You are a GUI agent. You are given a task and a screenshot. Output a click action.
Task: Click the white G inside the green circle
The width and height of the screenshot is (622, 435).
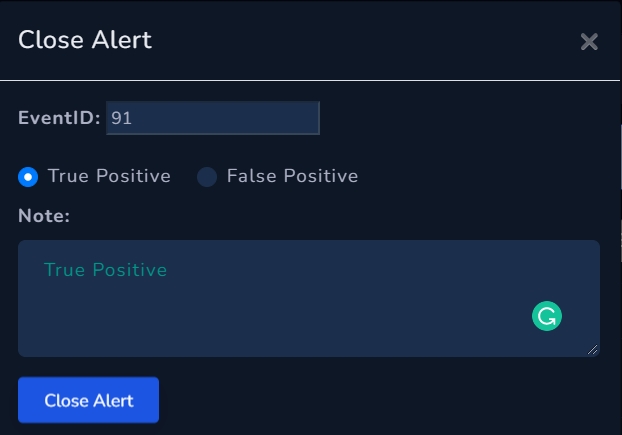click(547, 317)
